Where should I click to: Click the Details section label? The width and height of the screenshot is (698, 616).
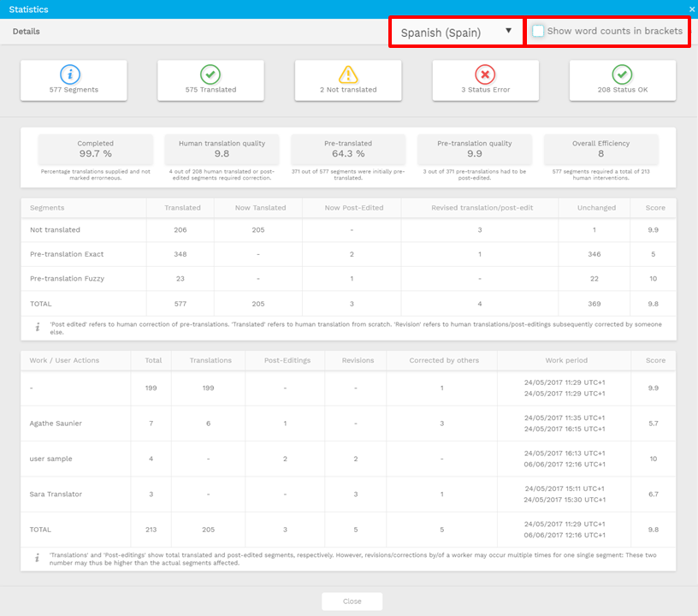coord(27,32)
